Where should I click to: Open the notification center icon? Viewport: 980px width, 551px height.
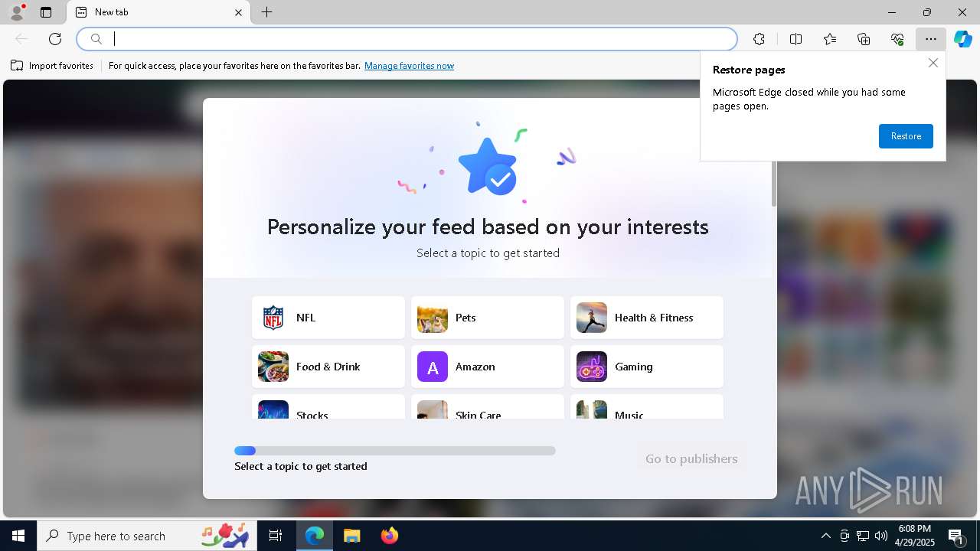coord(956,536)
